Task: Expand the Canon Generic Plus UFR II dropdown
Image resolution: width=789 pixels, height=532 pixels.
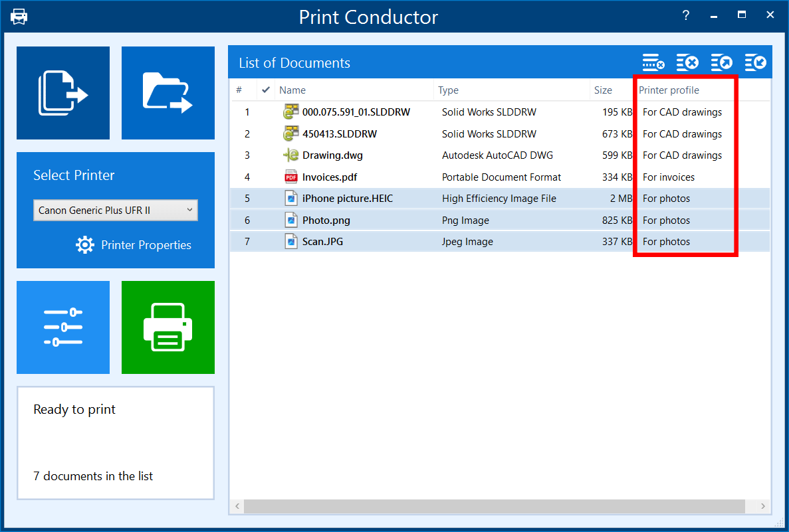Action: (x=116, y=211)
